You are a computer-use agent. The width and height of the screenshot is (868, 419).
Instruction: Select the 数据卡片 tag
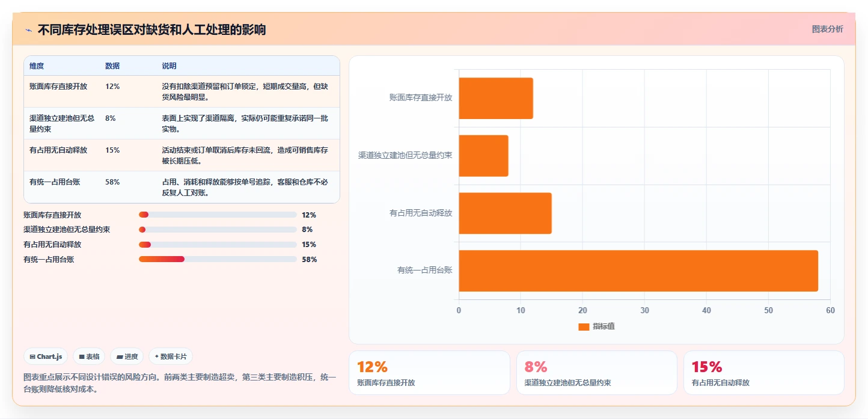[x=170, y=356]
